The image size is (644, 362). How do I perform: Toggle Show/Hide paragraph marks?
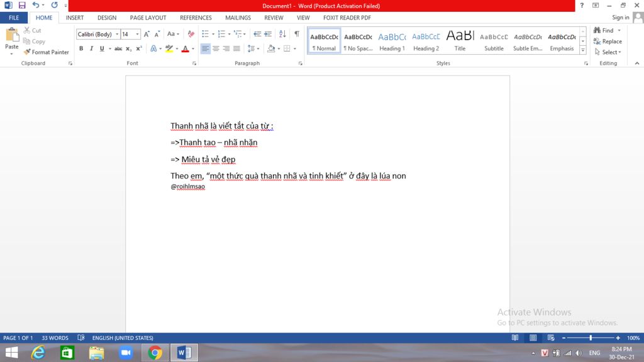tap(297, 34)
